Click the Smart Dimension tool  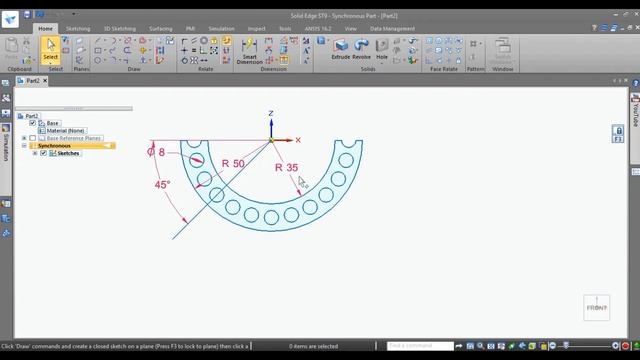pyautogui.click(x=249, y=51)
